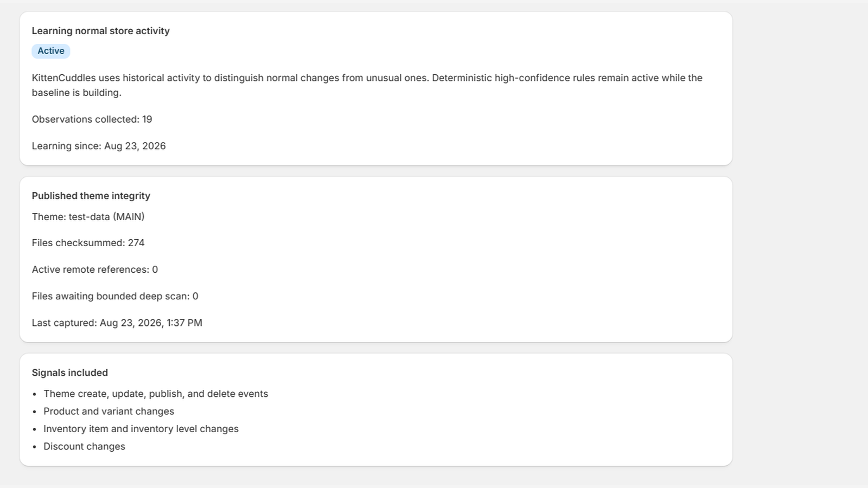Viewport: 868px width, 488px height.
Task: Click the Observations collected: 19 line
Action: [x=92, y=119]
